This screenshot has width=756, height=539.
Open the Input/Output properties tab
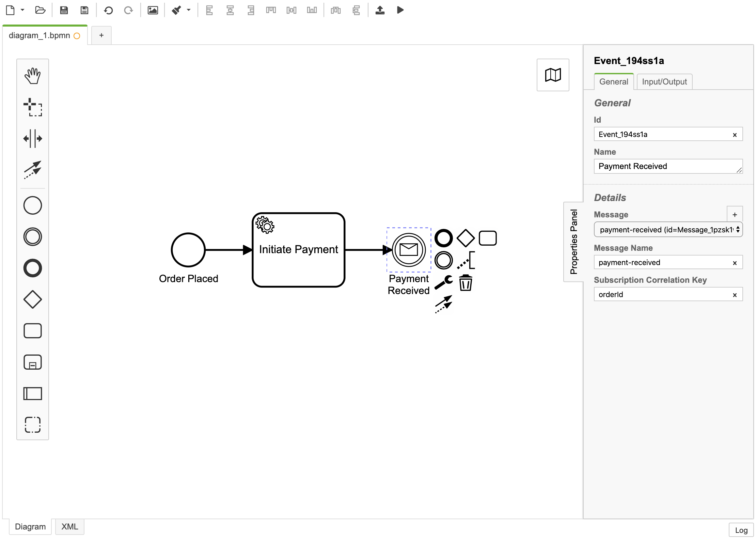point(664,82)
